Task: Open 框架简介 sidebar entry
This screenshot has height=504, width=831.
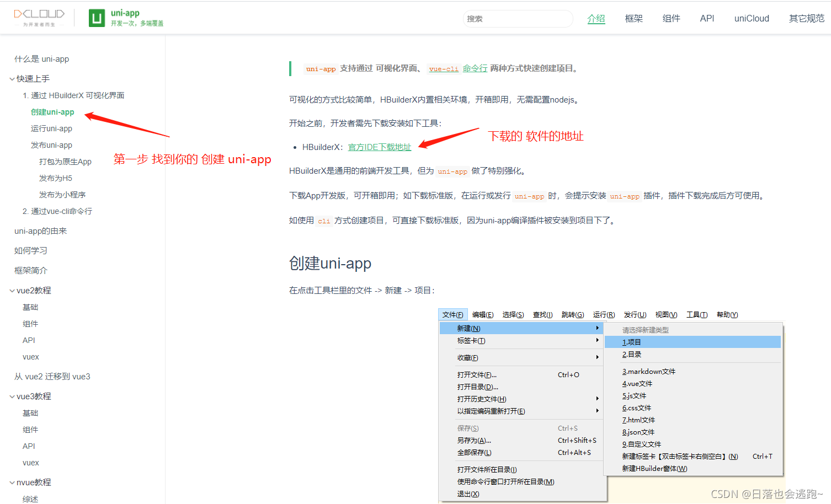Action: (x=31, y=271)
